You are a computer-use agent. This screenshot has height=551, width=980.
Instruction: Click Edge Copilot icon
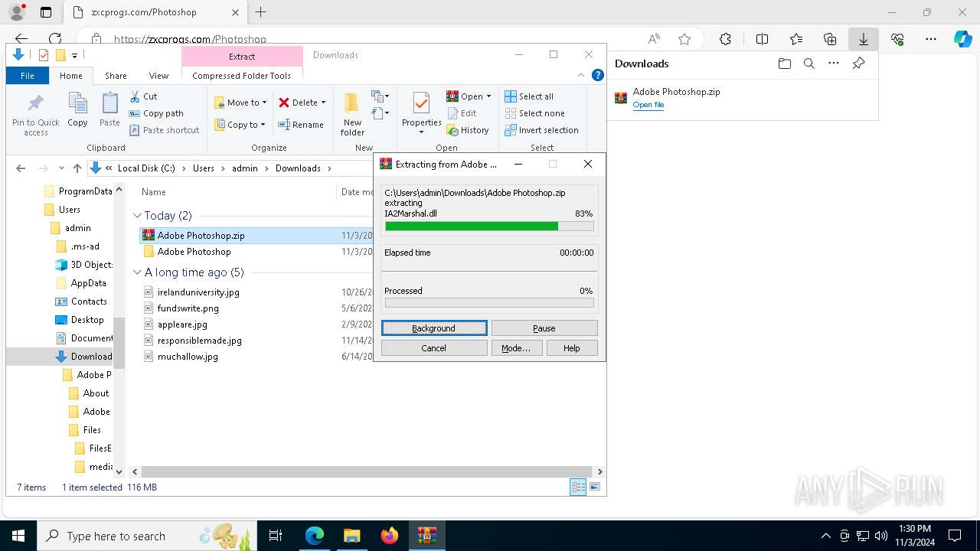pyautogui.click(x=962, y=39)
